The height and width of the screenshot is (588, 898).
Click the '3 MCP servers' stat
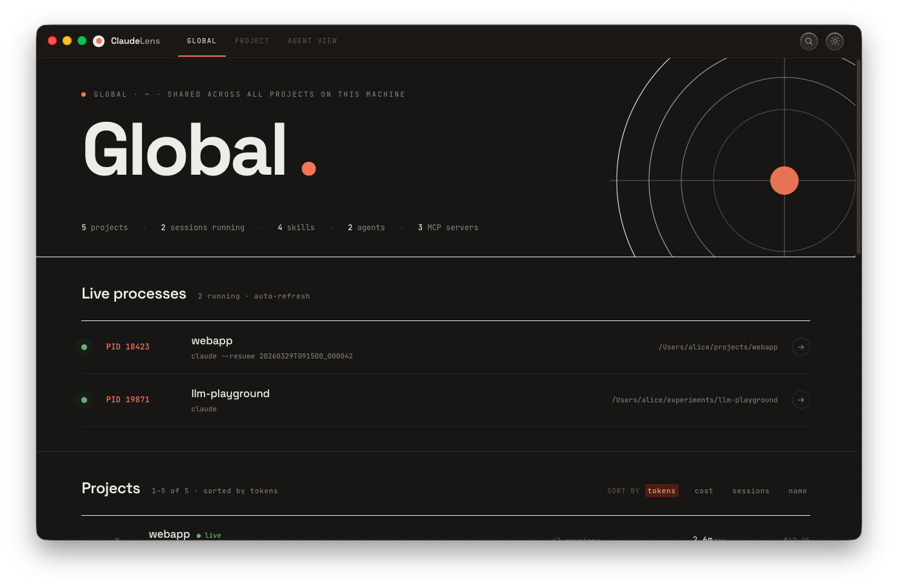point(448,228)
